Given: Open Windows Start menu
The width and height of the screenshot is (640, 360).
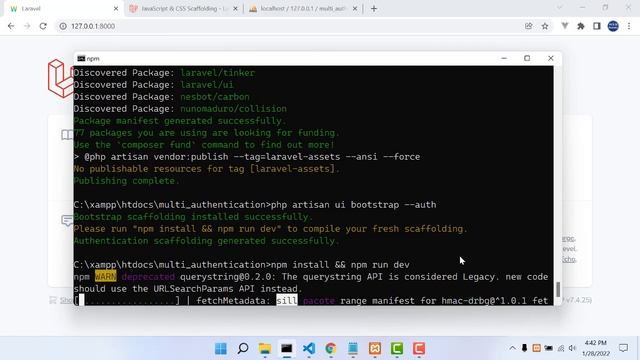Looking at the screenshot, I should point(221,349).
